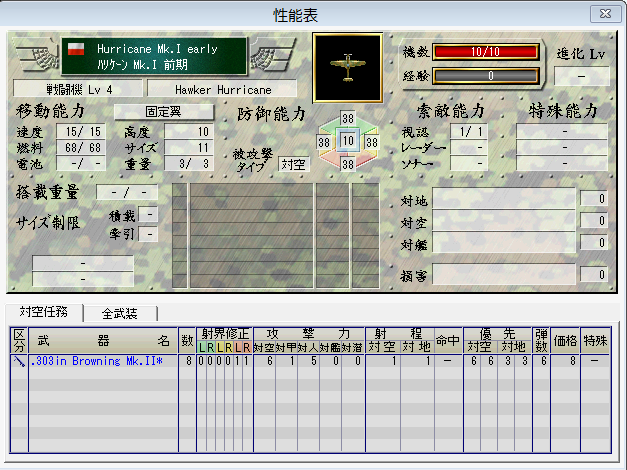
Task: Click the 対艦 empty bar field
Action: (504, 242)
